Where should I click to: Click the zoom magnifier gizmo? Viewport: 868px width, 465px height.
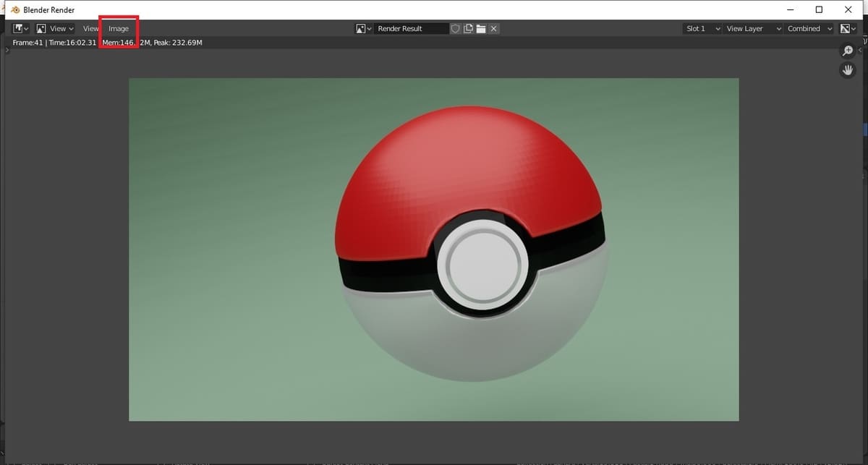click(x=848, y=51)
